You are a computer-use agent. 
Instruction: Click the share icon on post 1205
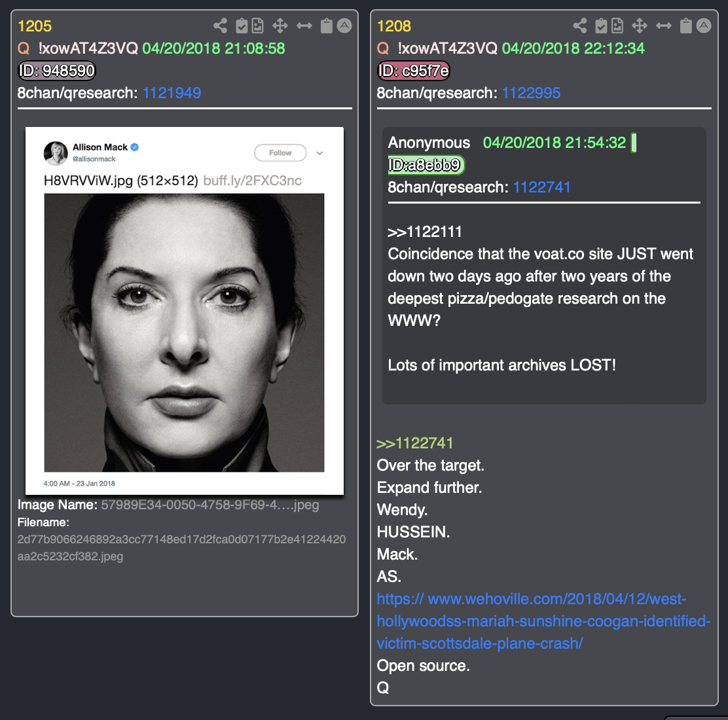point(220,26)
